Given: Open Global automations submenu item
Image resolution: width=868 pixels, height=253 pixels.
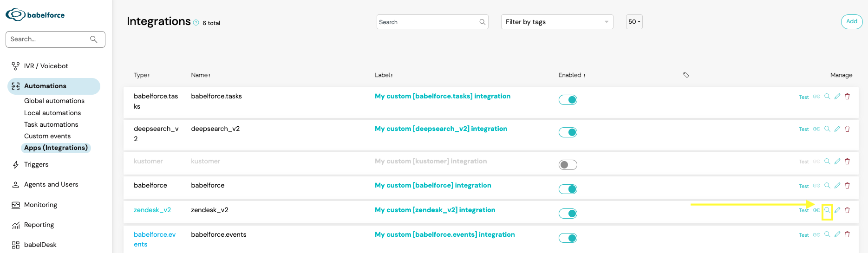Looking at the screenshot, I should click(x=54, y=101).
